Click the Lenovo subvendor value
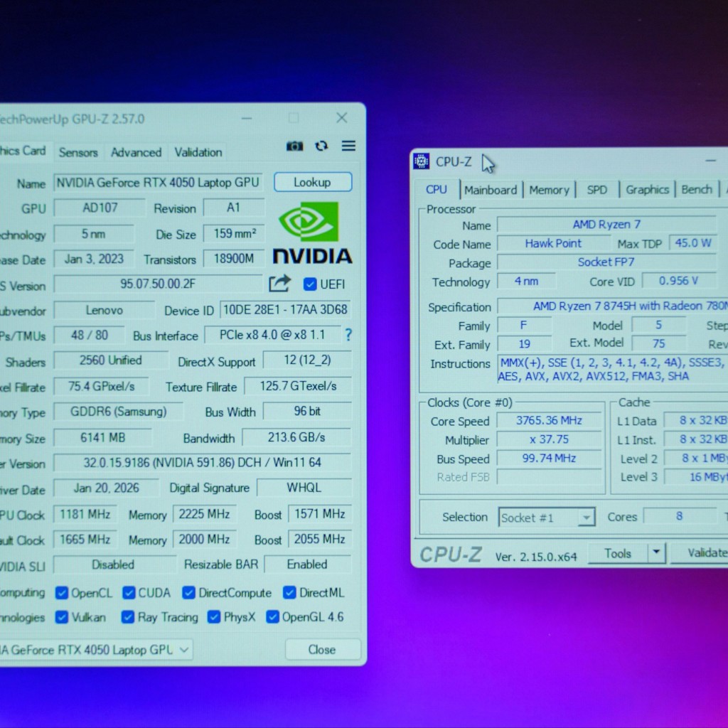 point(104,310)
